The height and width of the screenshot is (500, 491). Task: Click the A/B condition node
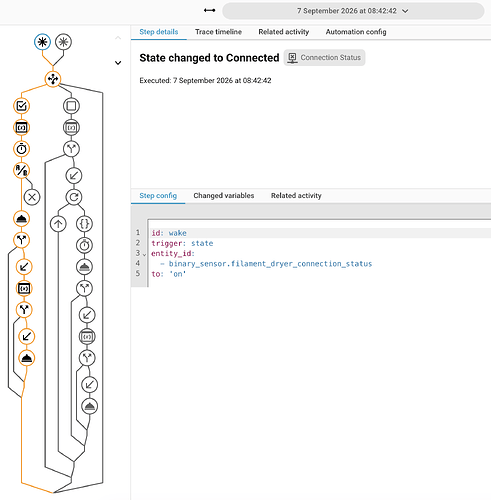[x=22, y=170]
